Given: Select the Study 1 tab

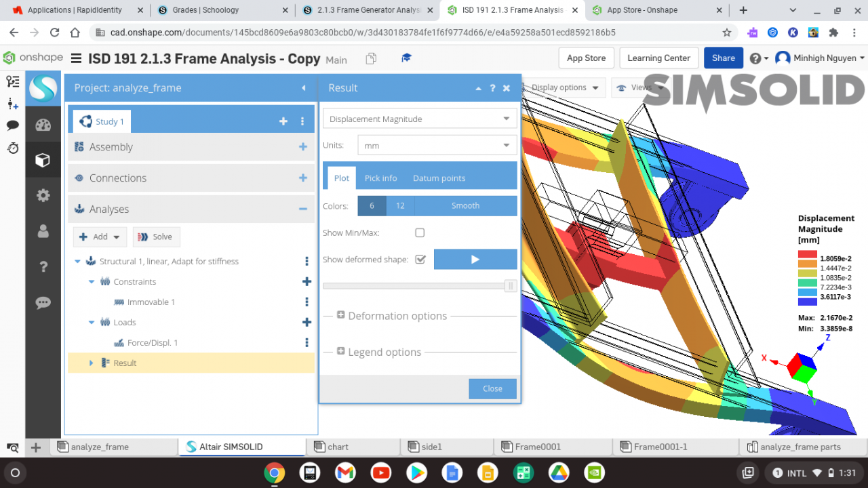Looking at the screenshot, I should pos(102,121).
